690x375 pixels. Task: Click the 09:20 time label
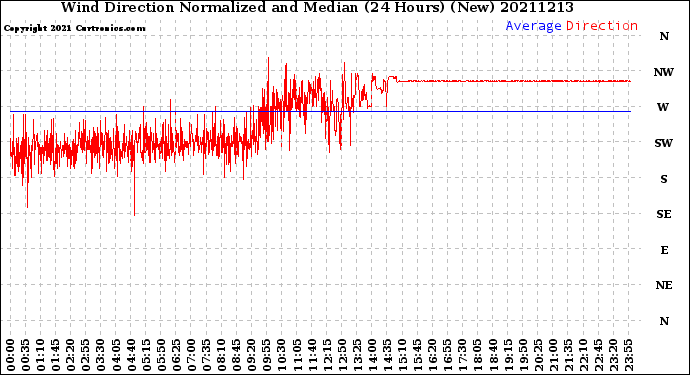[x=251, y=355]
